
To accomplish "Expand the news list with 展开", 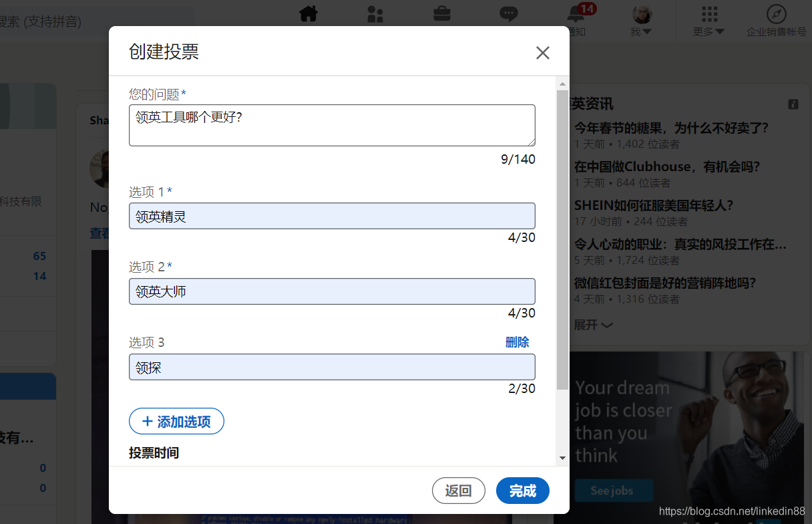I will coord(593,325).
